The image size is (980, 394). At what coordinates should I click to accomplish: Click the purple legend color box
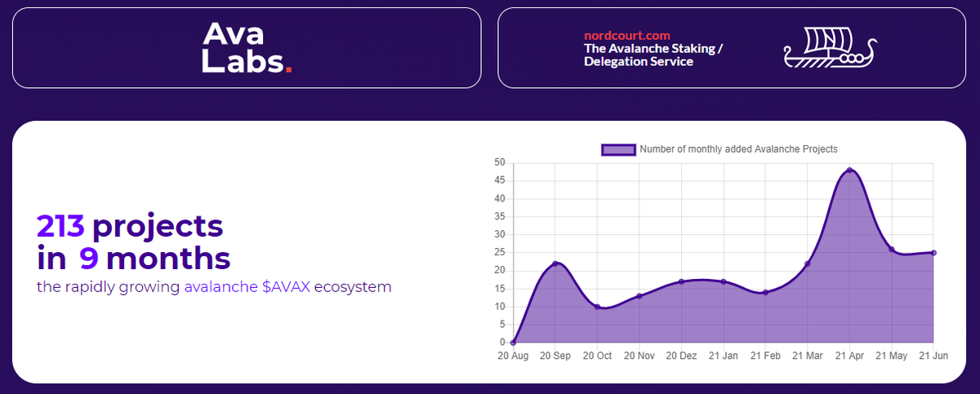(x=618, y=149)
